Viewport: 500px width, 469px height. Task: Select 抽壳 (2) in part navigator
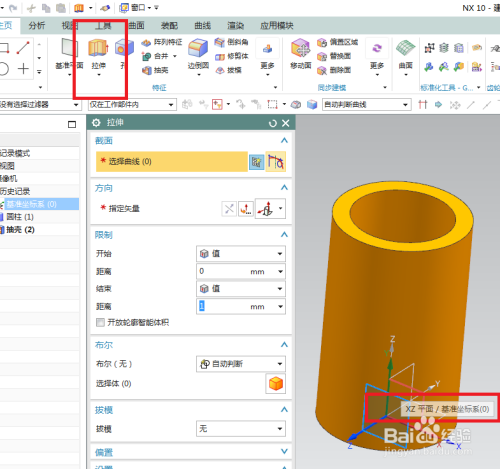[x=20, y=230]
